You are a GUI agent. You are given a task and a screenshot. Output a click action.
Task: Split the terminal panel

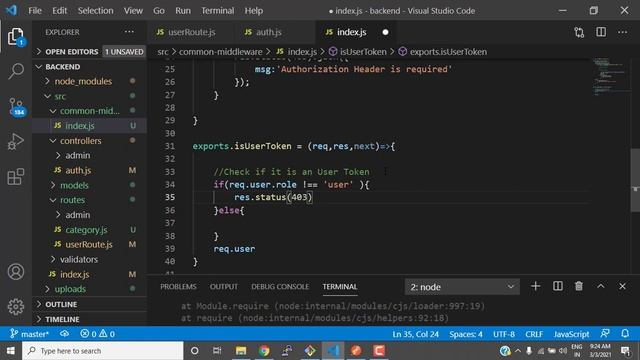tap(558, 287)
